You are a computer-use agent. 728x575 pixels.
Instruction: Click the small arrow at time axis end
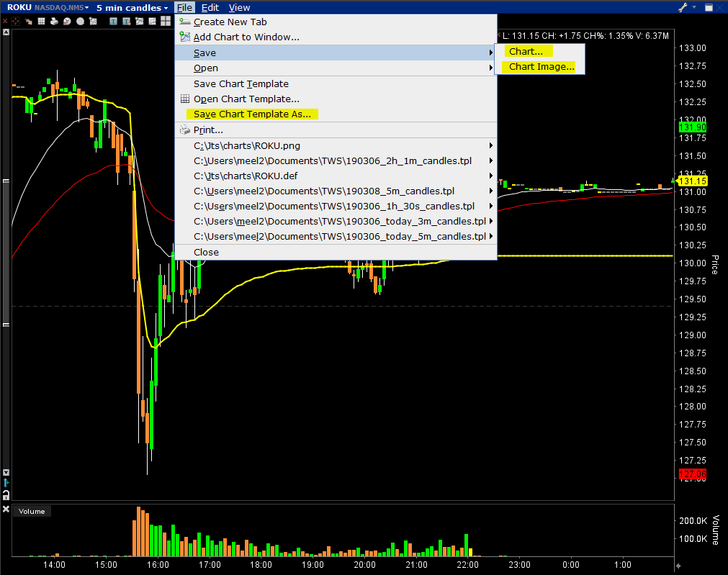(678, 565)
